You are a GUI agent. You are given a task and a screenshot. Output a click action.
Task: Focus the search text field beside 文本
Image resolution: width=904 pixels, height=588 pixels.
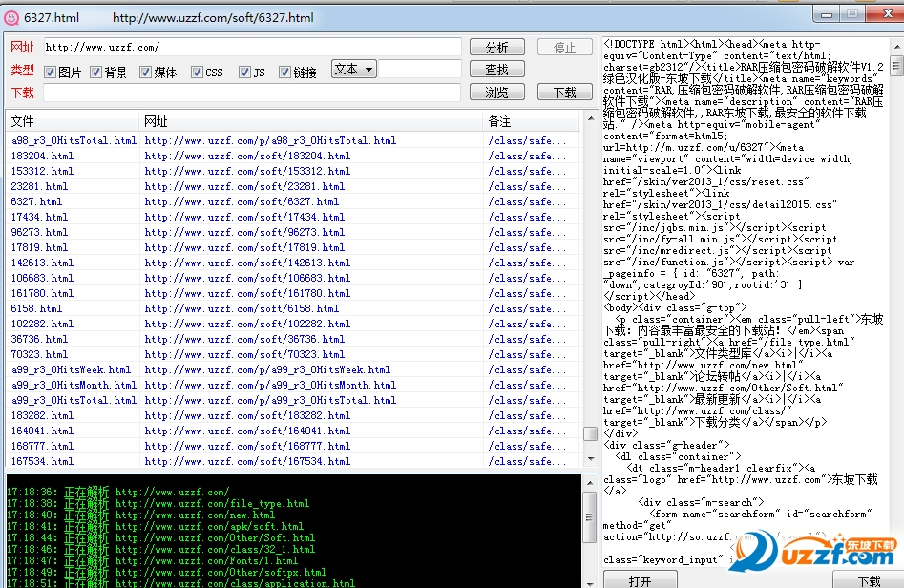420,69
